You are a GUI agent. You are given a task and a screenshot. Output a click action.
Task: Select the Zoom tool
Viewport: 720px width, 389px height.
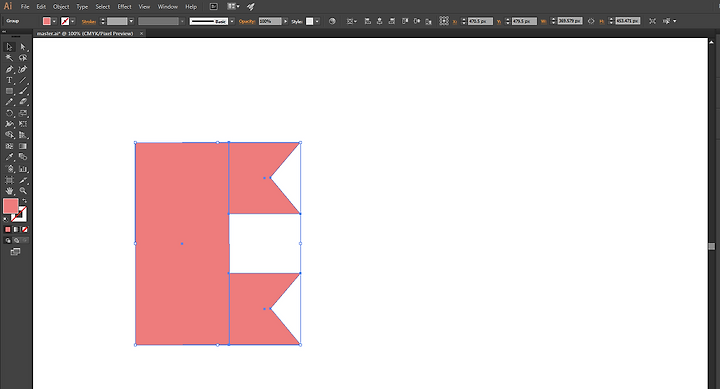23,191
